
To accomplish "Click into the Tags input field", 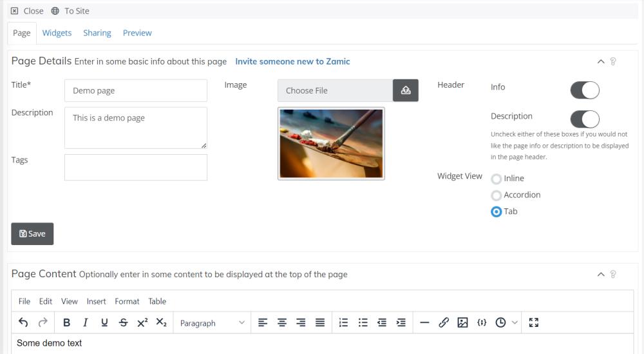I will point(136,168).
